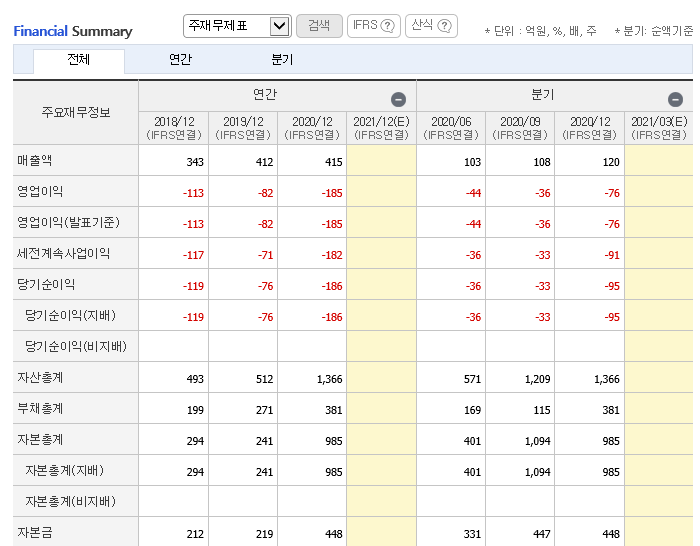
Task: Select 자본금 value 331
Action: 472,534
